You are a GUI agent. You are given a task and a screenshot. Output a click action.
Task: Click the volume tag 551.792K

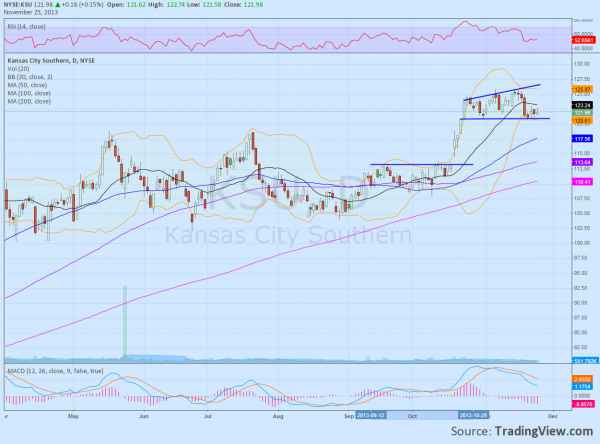[585, 361]
